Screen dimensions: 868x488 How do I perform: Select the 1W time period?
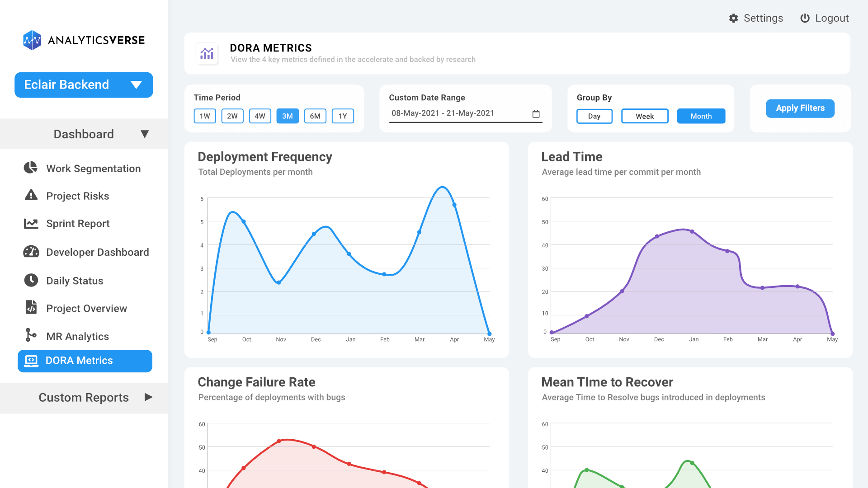coord(204,116)
